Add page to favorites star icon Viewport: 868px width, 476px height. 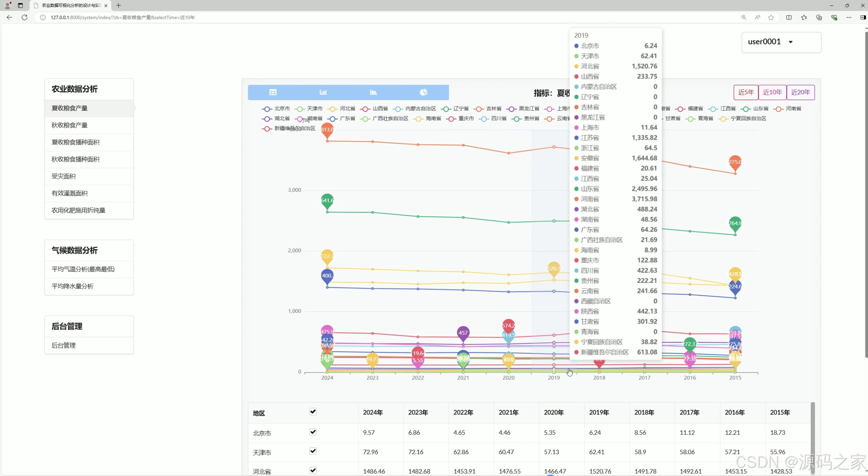(x=771, y=17)
